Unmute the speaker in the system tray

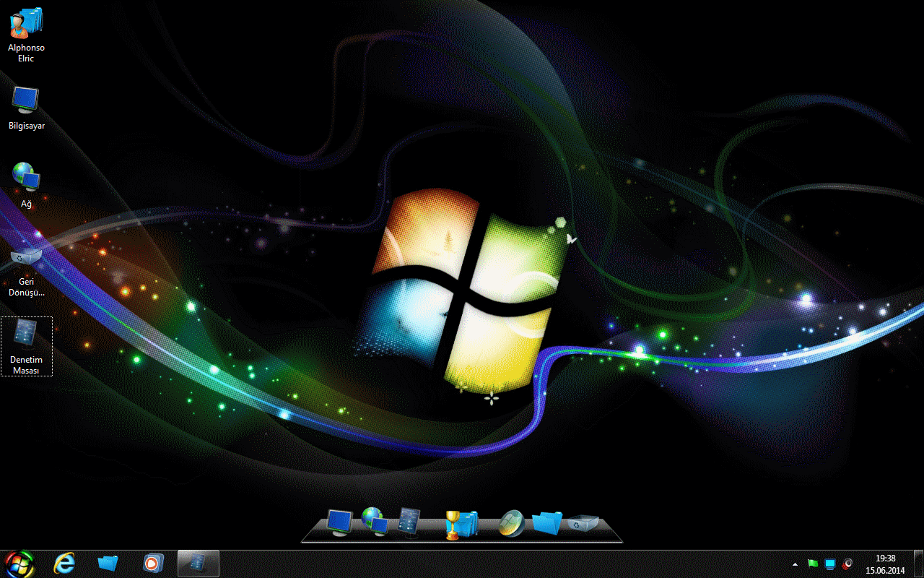coord(846,564)
